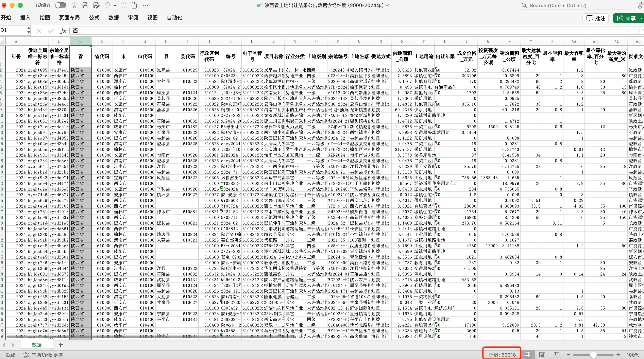The image size is (644, 359).
Task: Toggle the 自动保存 AutoSave switch
Action: (61, 5)
